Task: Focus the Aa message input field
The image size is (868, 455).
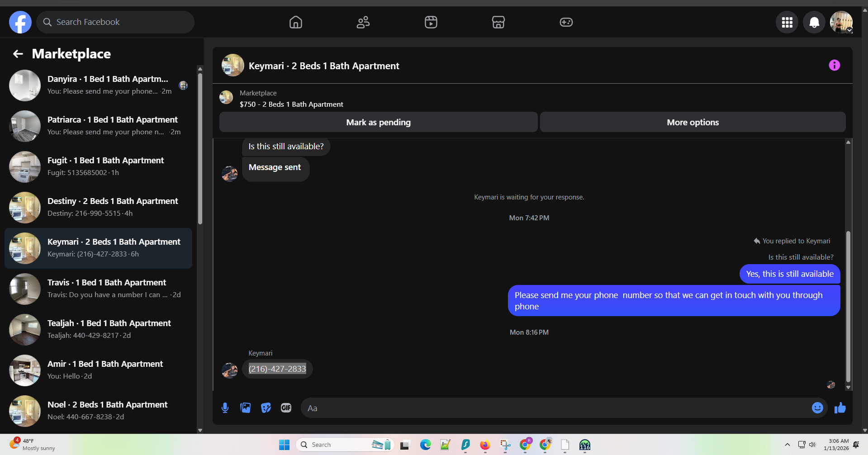Action: coord(556,408)
